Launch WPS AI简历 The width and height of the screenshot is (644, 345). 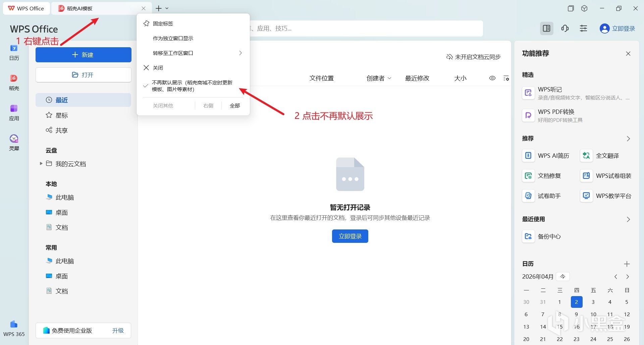point(546,156)
